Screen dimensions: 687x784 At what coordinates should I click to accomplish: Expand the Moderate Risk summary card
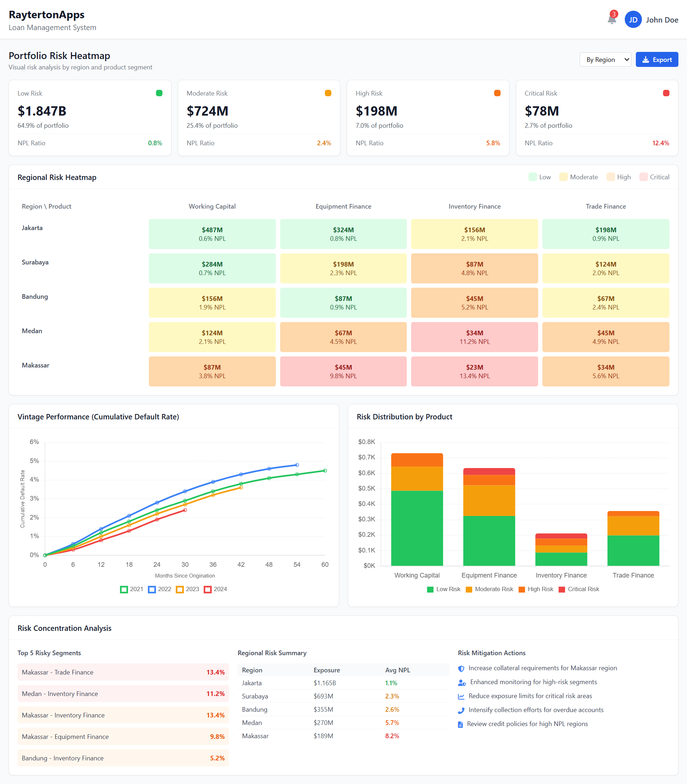point(259,118)
